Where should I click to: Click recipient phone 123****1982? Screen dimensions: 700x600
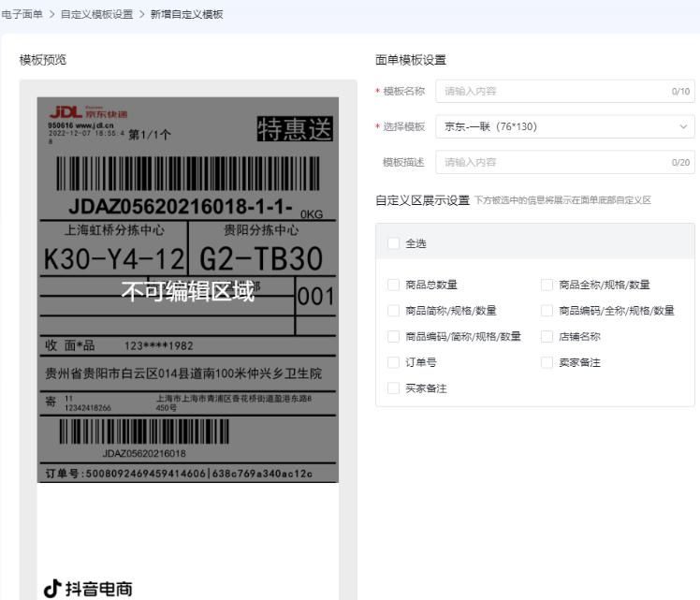point(158,345)
